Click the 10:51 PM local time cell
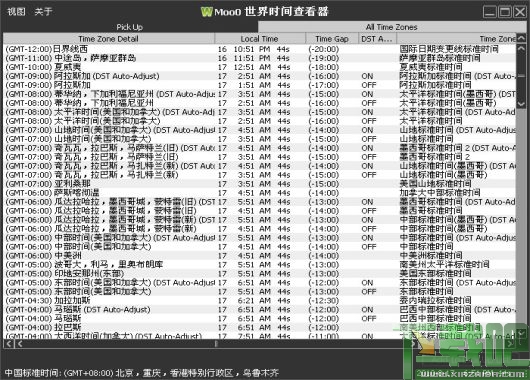Image resolution: width=530 pixels, height=380 pixels. click(x=261, y=49)
